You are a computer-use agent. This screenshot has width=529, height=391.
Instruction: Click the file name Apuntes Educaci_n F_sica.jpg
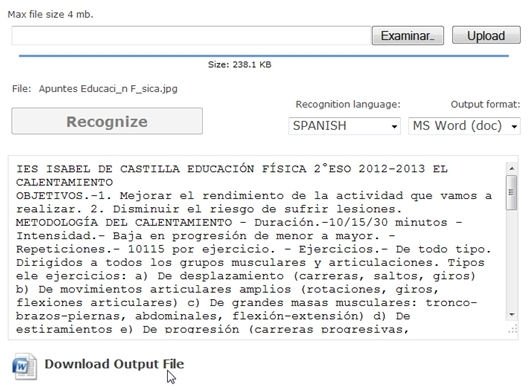pos(108,89)
